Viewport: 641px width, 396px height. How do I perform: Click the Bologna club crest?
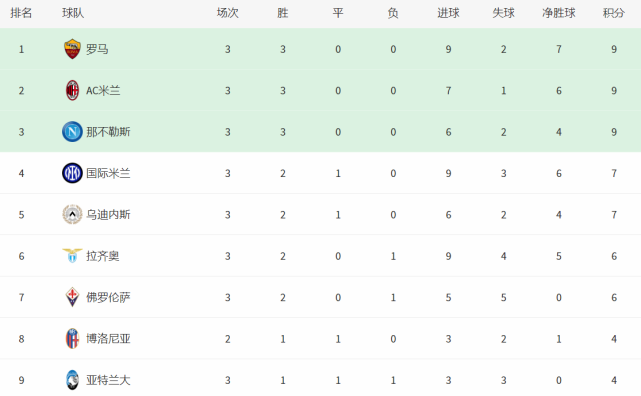[72, 339]
